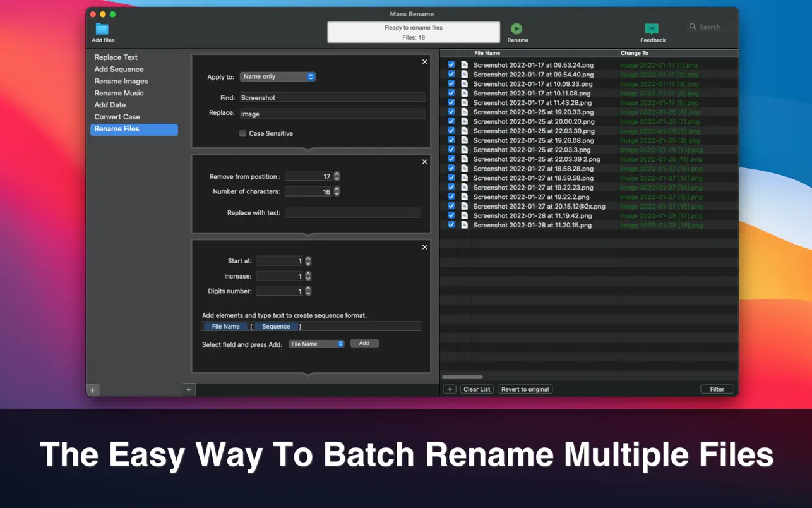The image size is (812, 508).
Task: Select Rename Files in sidebar
Action: [x=134, y=129]
